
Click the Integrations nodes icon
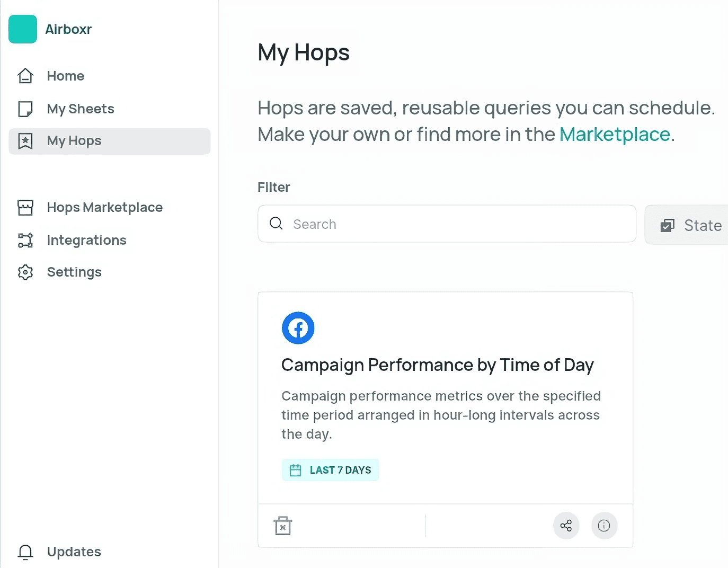25,241
